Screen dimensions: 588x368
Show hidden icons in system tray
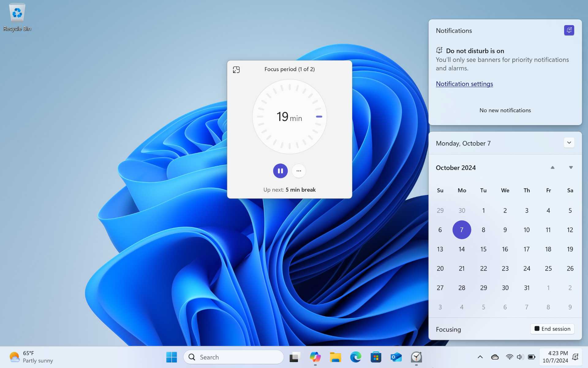click(480, 357)
